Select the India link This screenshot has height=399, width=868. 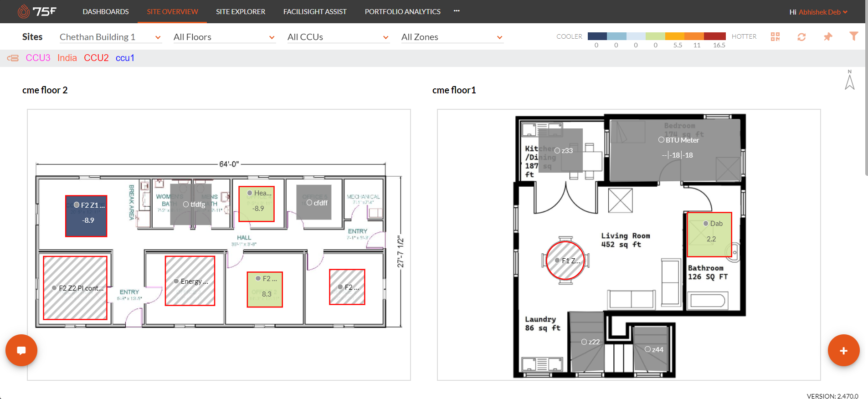coord(67,58)
